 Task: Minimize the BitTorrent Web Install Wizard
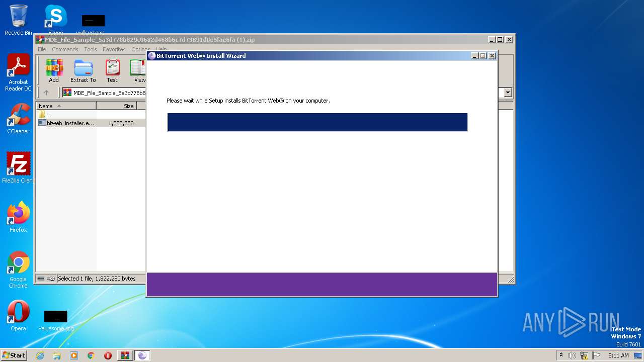474,56
